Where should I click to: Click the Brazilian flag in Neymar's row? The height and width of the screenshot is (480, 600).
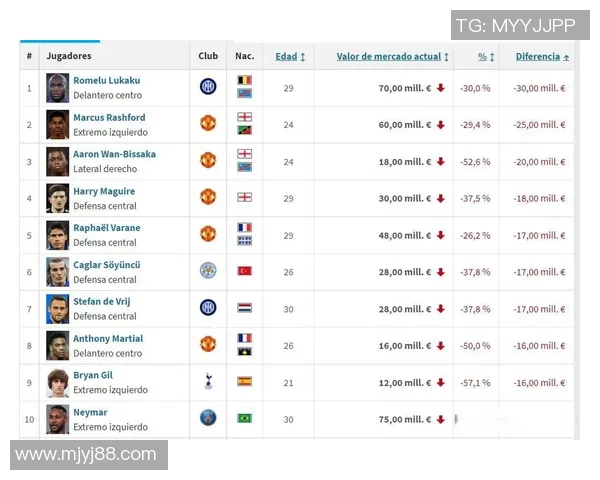coord(244,418)
